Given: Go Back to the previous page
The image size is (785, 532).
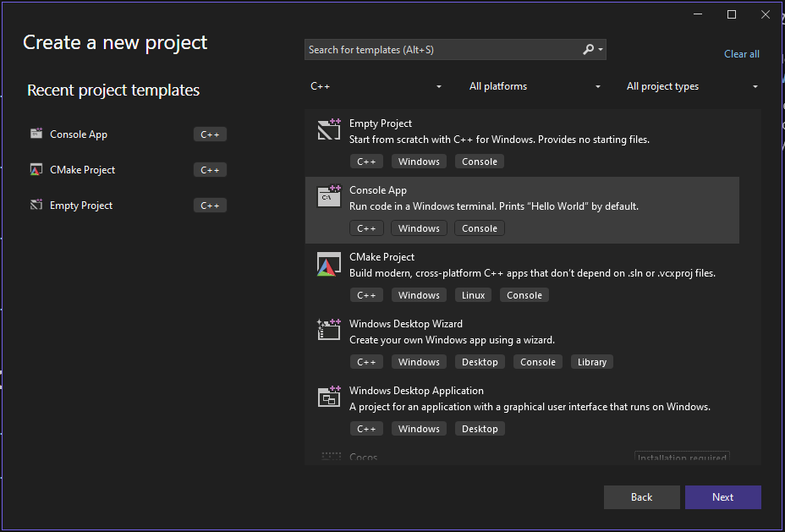Looking at the screenshot, I should 641,497.
